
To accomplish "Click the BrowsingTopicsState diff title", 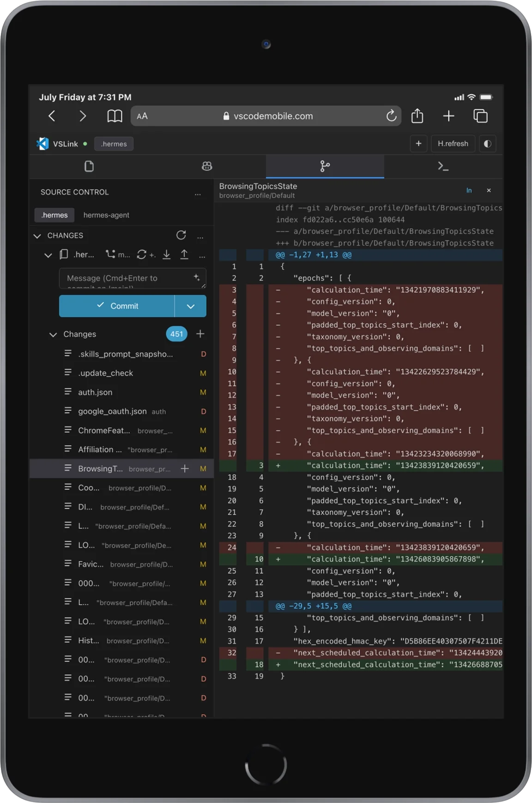I will pyautogui.click(x=258, y=186).
